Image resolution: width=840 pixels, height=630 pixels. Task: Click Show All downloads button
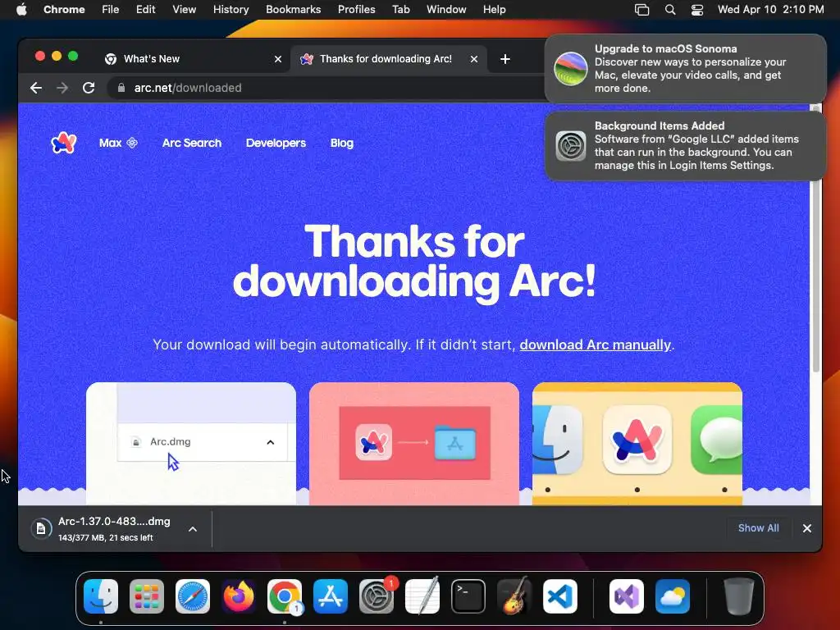pos(758,528)
